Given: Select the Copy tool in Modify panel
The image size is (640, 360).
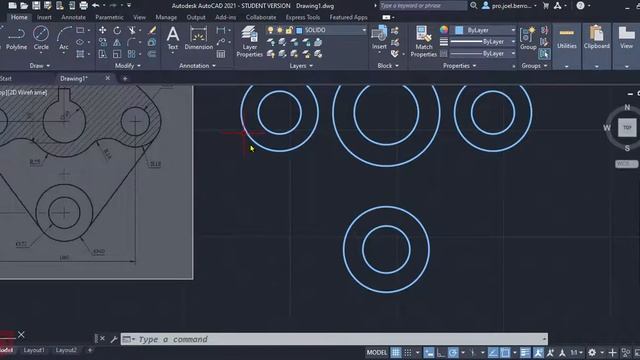Looking at the screenshot, I should [102, 42].
